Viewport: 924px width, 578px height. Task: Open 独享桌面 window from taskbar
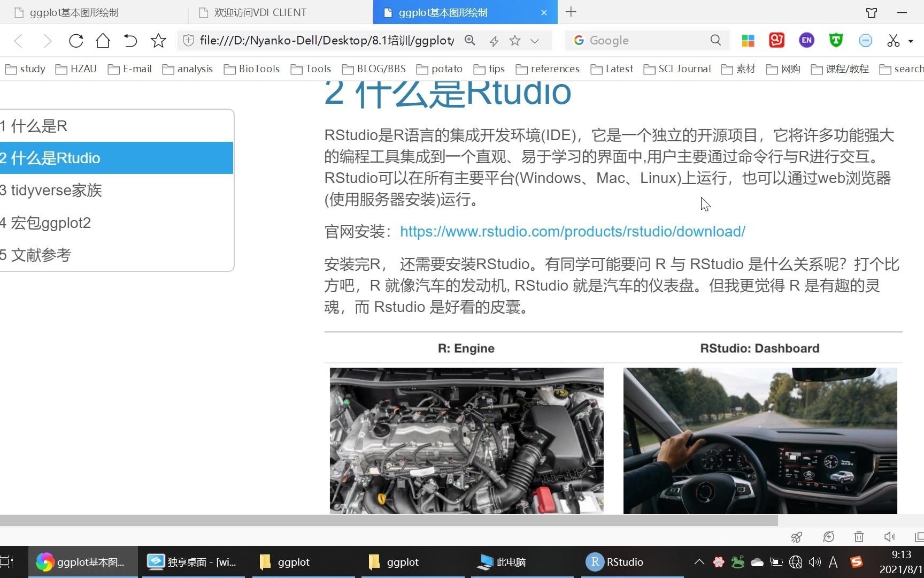pos(193,562)
